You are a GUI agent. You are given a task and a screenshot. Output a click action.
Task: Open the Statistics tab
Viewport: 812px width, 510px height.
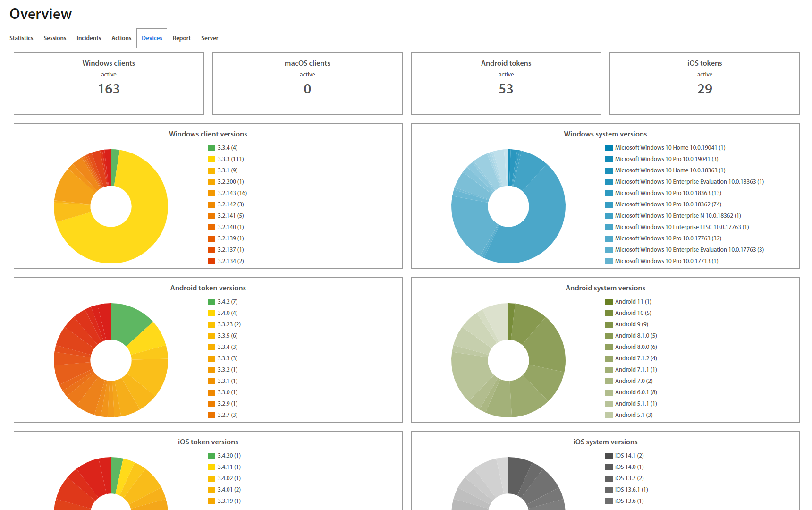point(21,38)
